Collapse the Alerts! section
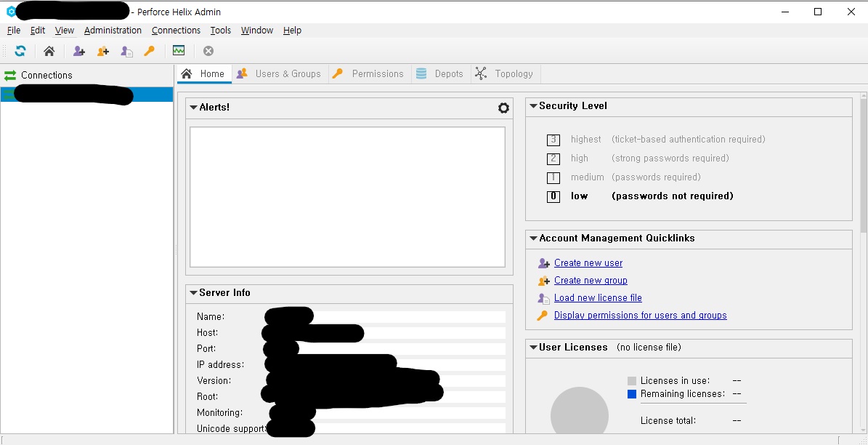The width and height of the screenshot is (868, 445). pyautogui.click(x=193, y=108)
